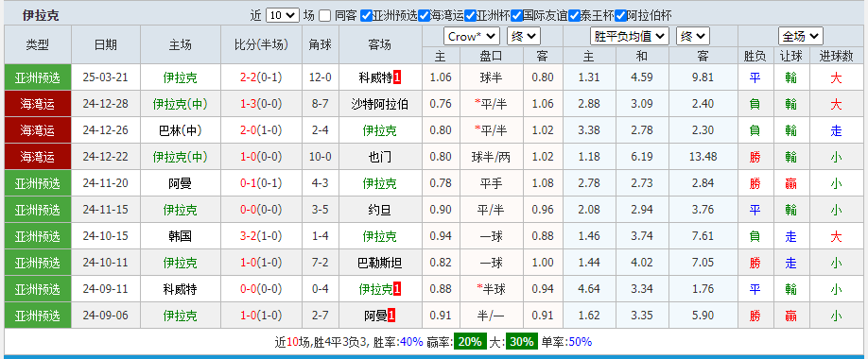Open score 3-2(1-0) for 韩国 match
Image resolution: width=868 pixels, height=359 pixels.
pyautogui.click(x=261, y=236)
